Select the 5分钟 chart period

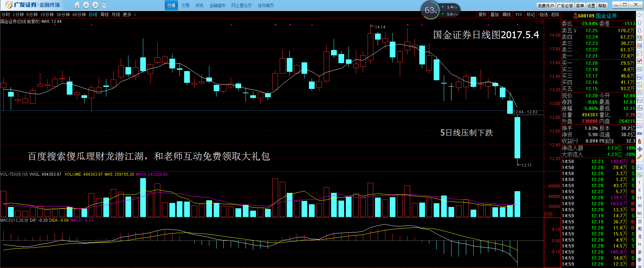(32, 15)
